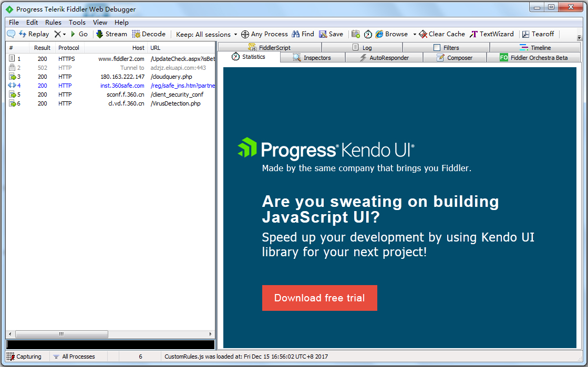
Task: Switch to the FiddlerScript tab
Action: tap(269, 48)
